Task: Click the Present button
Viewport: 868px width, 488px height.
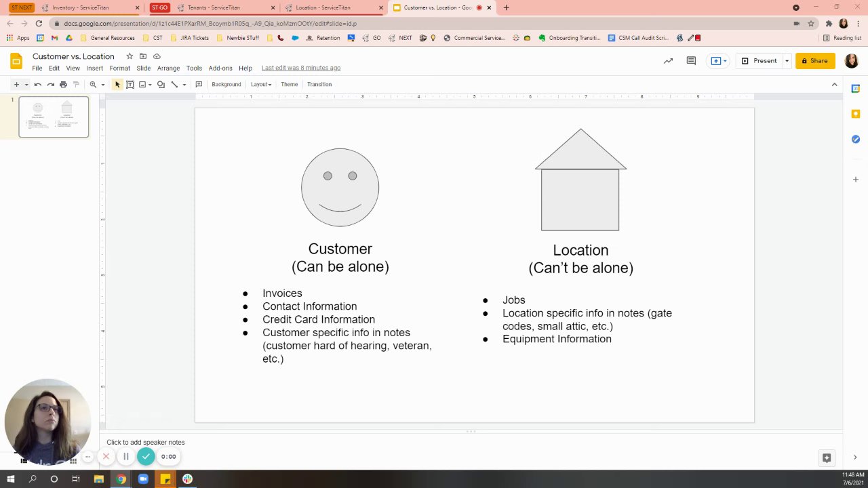Action: 759,61
